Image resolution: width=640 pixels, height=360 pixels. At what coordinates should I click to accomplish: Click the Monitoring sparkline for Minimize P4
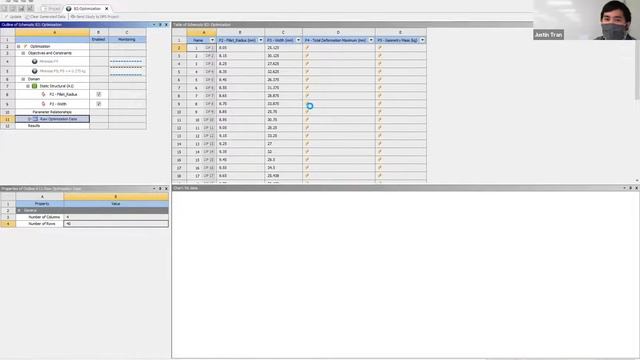pos(127,61)
